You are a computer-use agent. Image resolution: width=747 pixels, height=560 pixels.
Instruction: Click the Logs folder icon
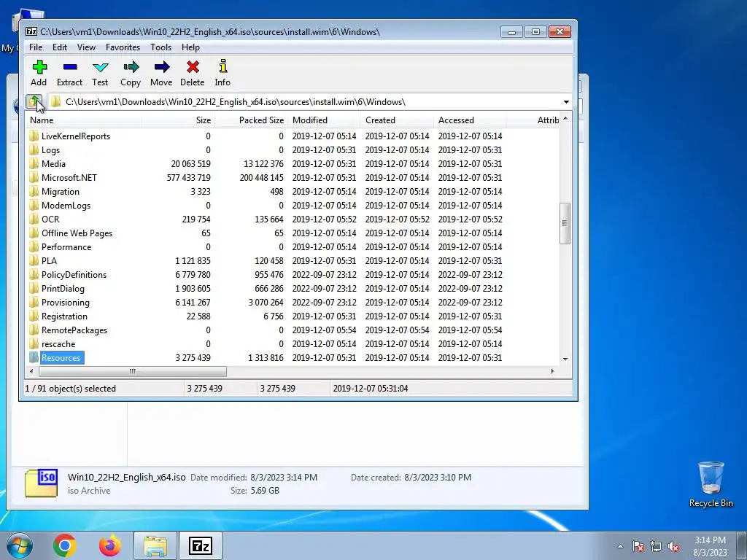(34, 150)
